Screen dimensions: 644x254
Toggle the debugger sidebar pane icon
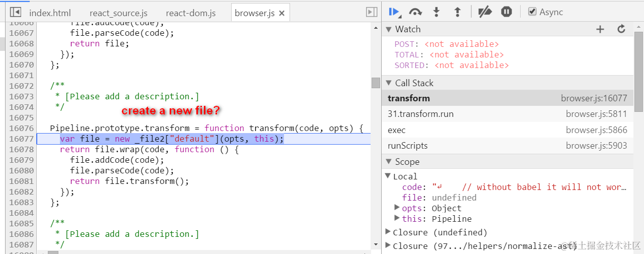coord(372,12)
